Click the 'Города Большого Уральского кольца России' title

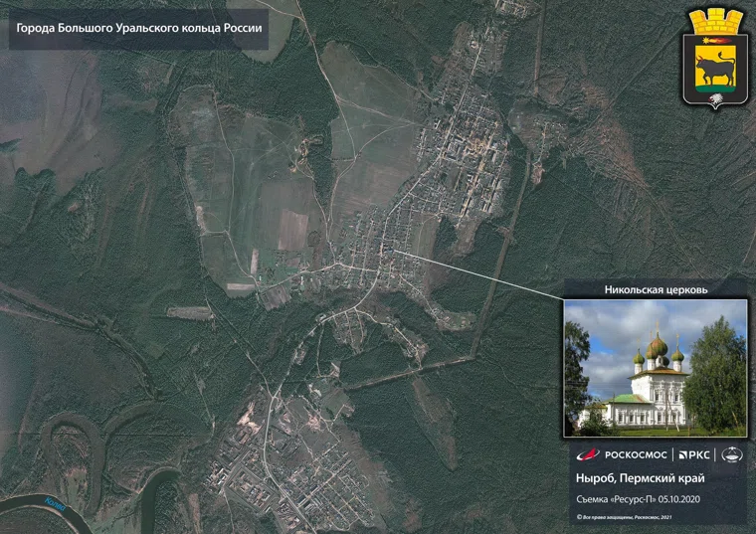tap(139, 28)
